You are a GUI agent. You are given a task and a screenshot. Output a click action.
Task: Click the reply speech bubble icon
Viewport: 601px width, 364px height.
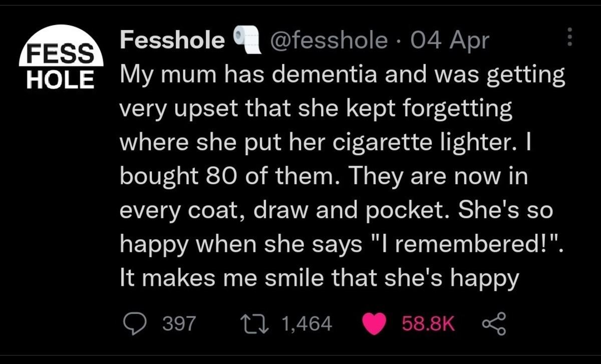(x=135, y=324)
